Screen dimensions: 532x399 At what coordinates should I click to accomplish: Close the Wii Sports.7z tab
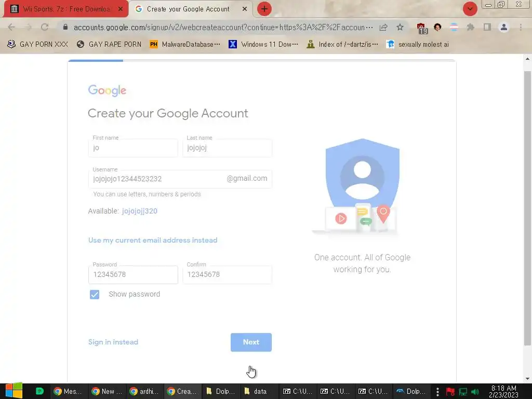pos(120,9)
